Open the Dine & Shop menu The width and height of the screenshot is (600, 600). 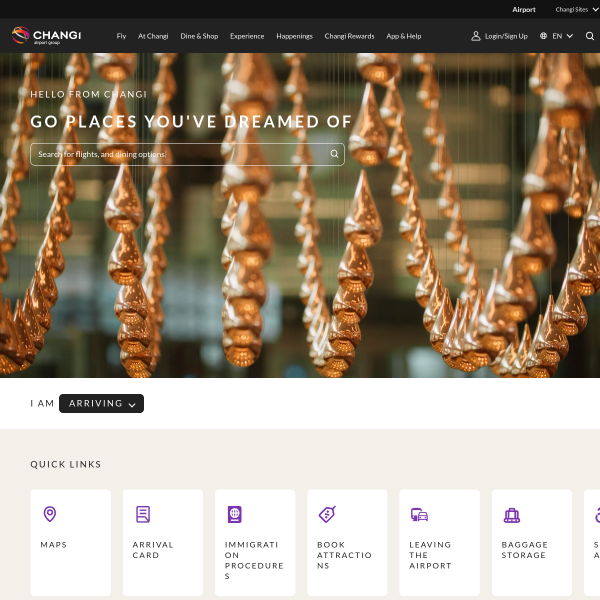click(199, 36)
